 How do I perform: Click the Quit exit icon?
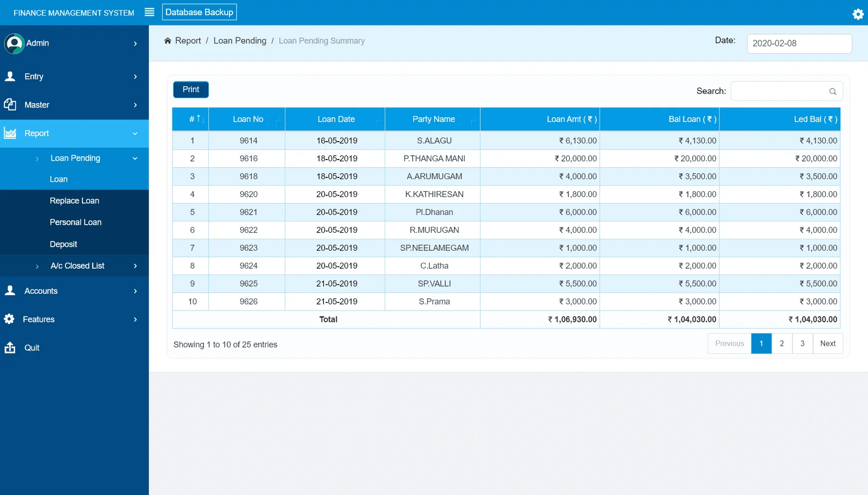10,347
